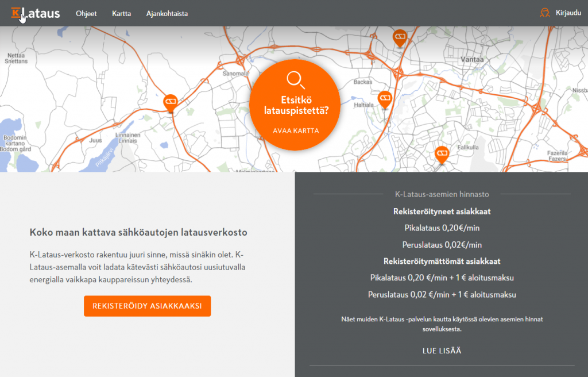
Task: Click the Nettaa Snettans map label
Action: click(16, 58)
